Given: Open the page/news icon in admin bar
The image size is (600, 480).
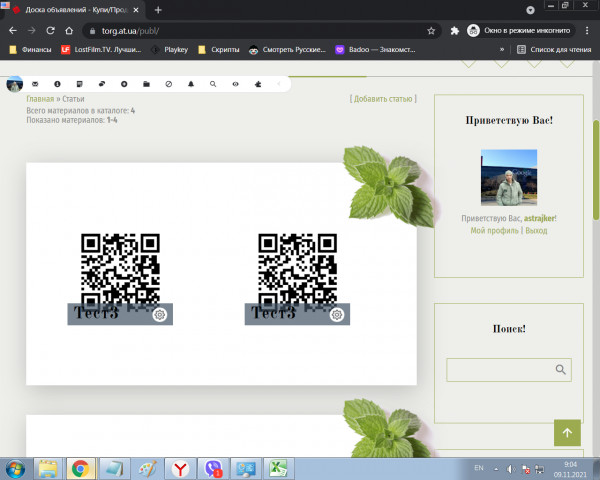Looking at the screenshot, I should [80, 84].
